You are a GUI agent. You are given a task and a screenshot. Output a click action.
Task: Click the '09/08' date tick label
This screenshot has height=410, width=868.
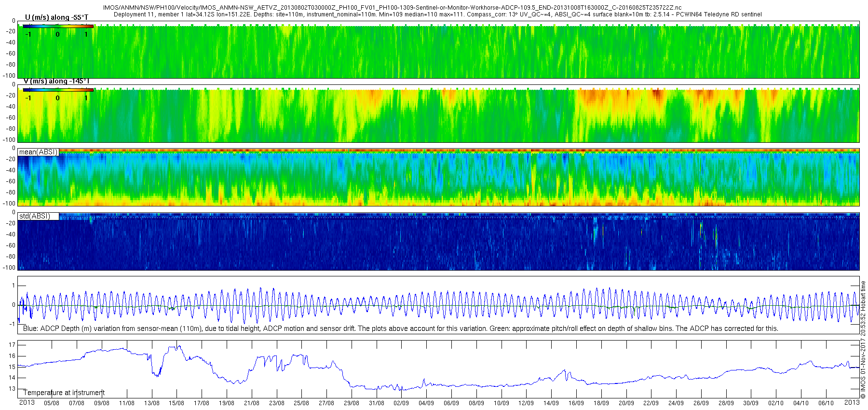(102, 403)
